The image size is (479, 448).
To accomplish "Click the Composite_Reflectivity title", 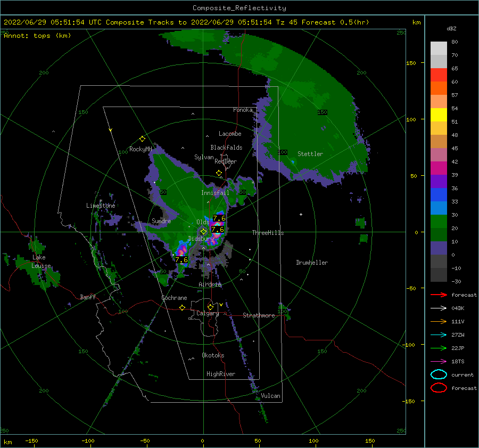I will click(240, 8).
